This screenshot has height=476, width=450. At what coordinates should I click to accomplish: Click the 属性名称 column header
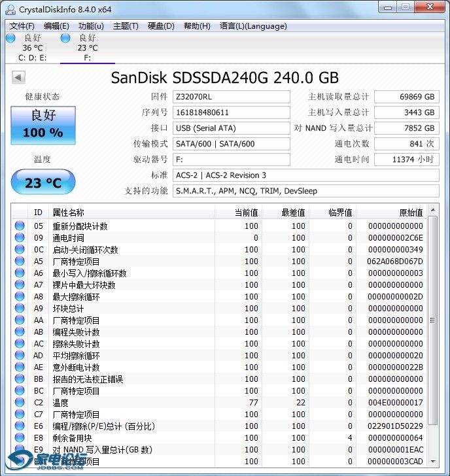131,212
